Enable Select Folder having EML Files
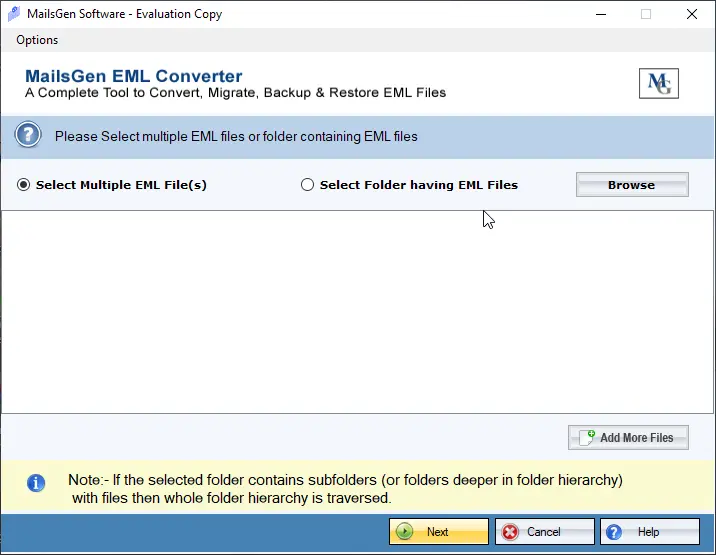Screen dimensions: 716x555 point(308,185)
